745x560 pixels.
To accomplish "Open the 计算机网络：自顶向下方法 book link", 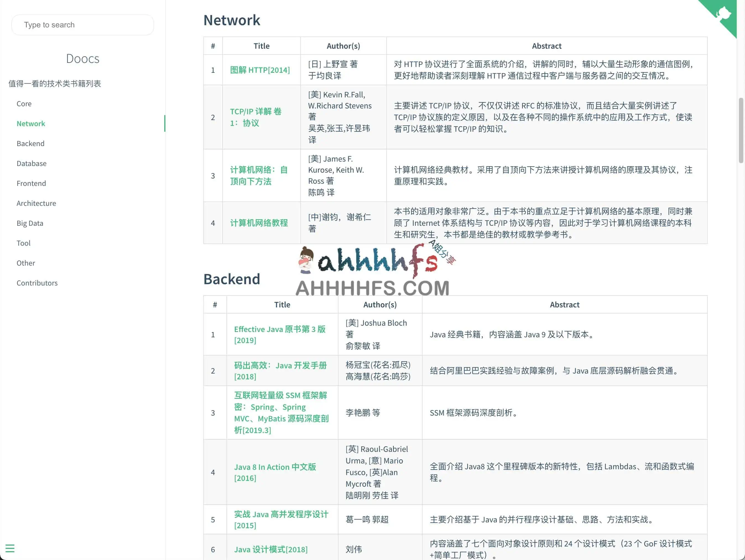I will point(258,175).
